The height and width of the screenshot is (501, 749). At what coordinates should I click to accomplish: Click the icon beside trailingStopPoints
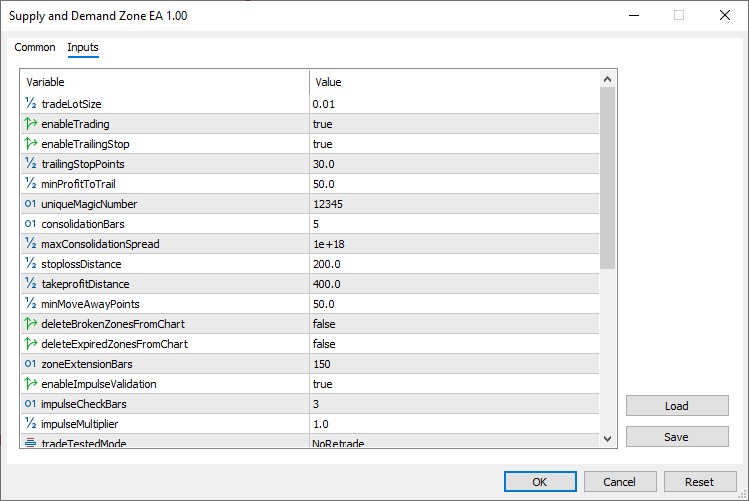(30, 164)
